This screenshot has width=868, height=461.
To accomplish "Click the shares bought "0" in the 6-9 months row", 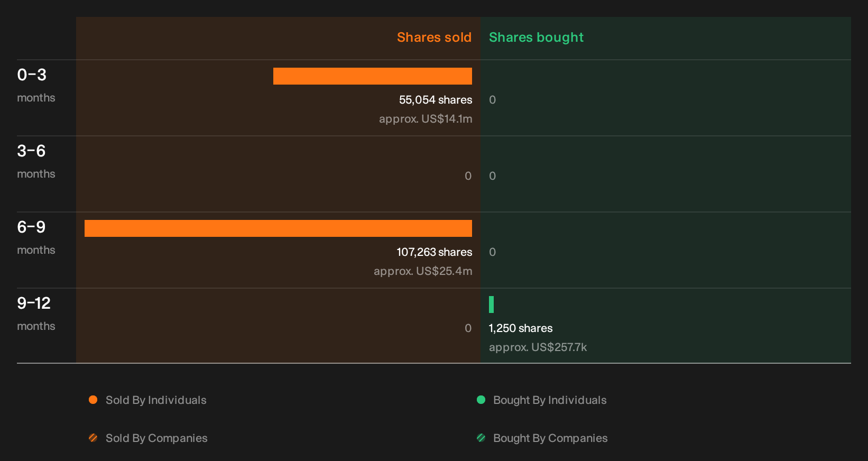I will pyautogui.click(x=493, y=252).
